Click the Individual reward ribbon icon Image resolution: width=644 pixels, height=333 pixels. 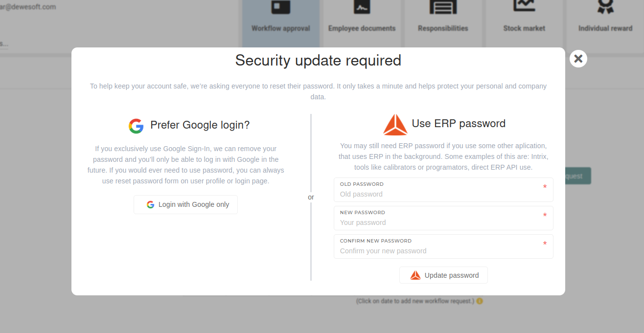[x=605, y=6]
